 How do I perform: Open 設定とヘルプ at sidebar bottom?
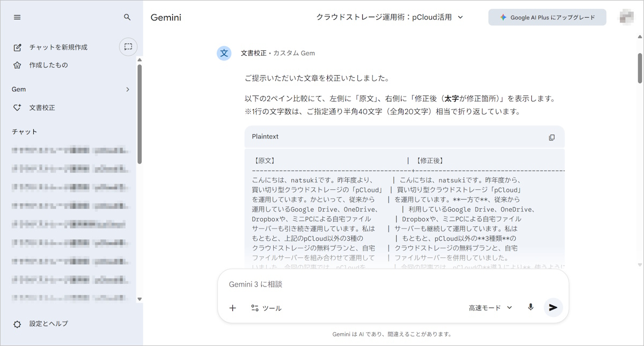[48, 324]
